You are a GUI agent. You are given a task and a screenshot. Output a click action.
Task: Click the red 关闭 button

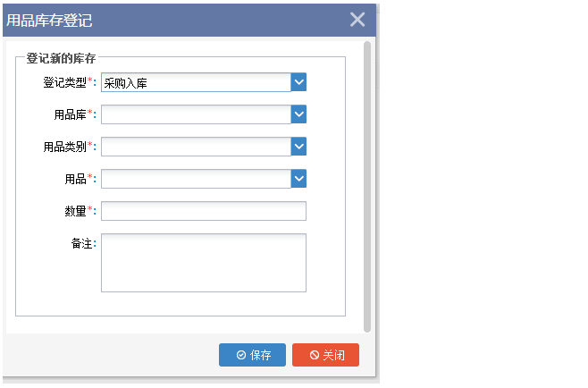(325, 355)
